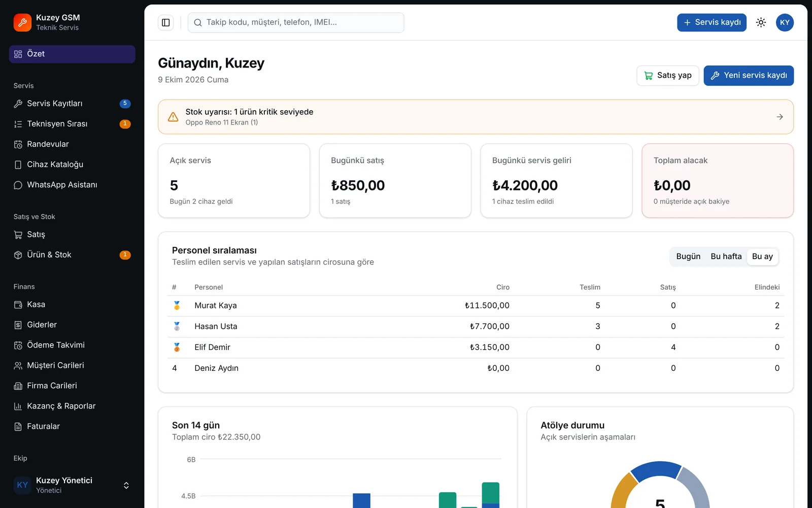Open WhatsApp Asistanı

coord(72,185)
